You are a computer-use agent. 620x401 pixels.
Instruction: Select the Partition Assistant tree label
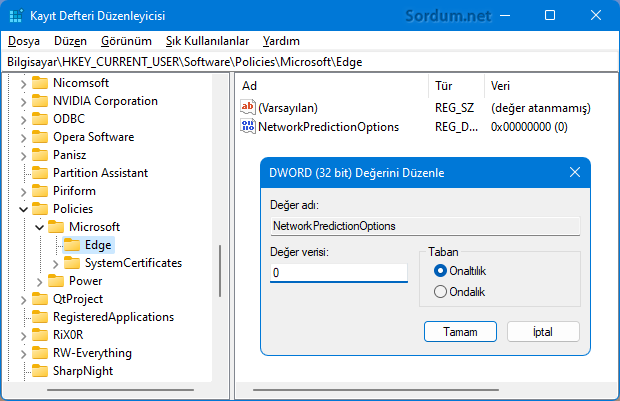[x=100, y=173]
